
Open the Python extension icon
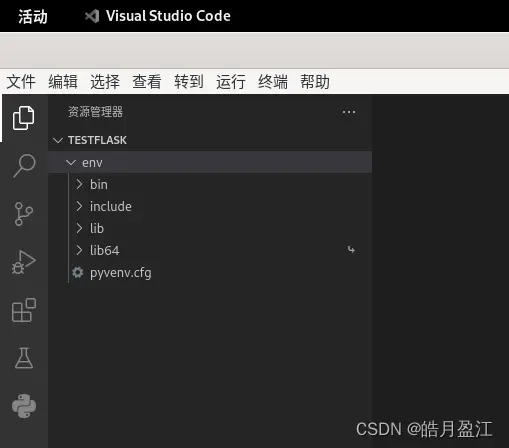point(24,406)
